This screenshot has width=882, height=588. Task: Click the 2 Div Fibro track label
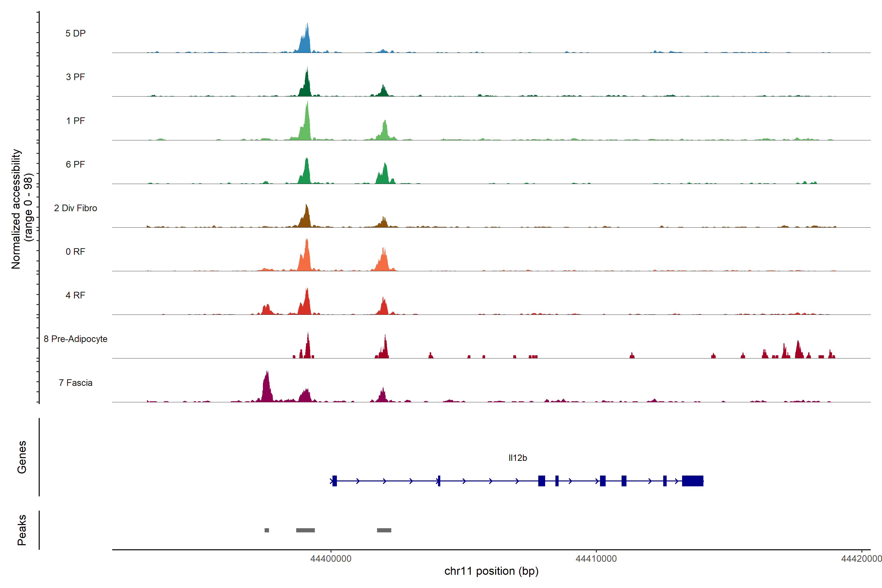pyautogui.click(x=75, y=208)
